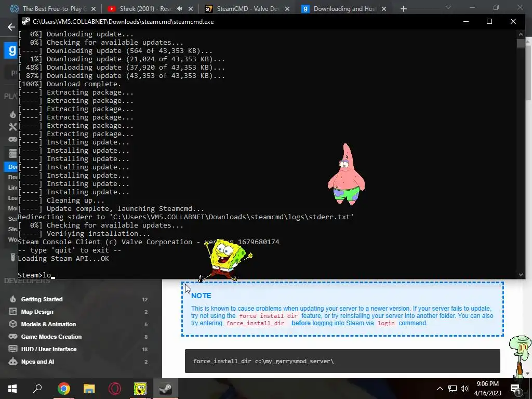Click the map icon beside Map Design
Viewport: 532px width, 399px height.
click(x=13, y=312)
